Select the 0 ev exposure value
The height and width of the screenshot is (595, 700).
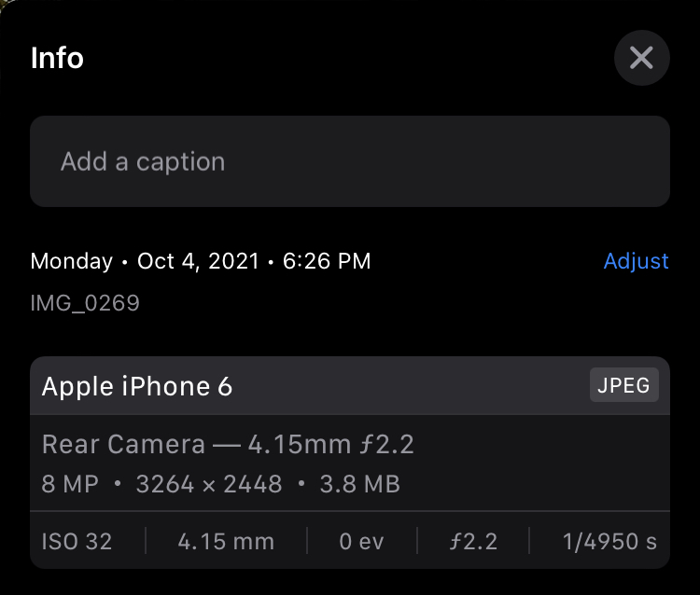[361, 542]
